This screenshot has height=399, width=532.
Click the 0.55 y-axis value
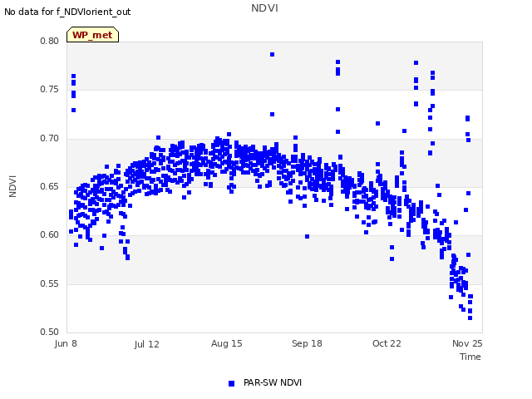(50, 283)
